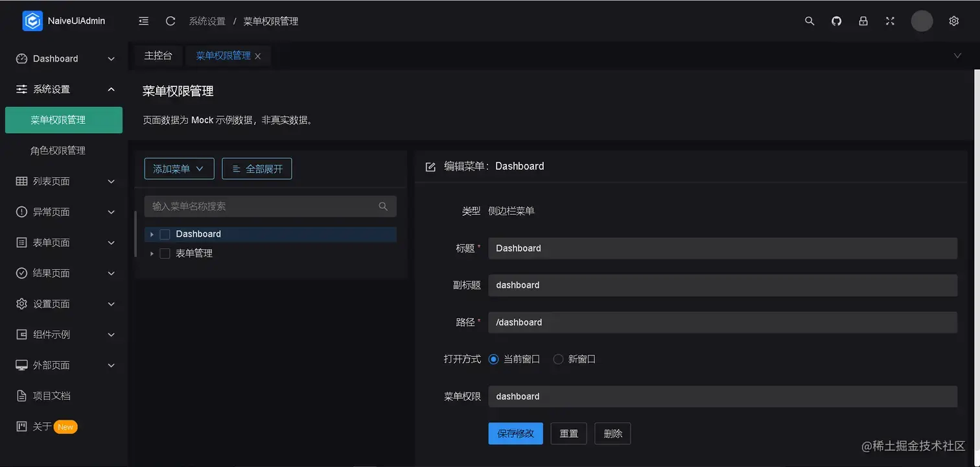Click the 删除 button
This screenshot has width=980, height=467.
pyautogui.click(x=612, y=433)
